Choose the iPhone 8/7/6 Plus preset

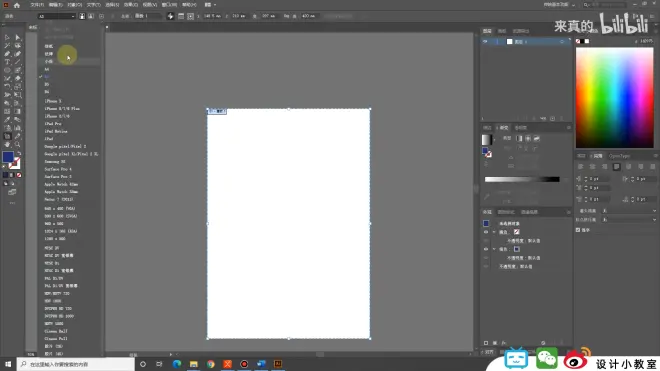(x=62, y=109)
